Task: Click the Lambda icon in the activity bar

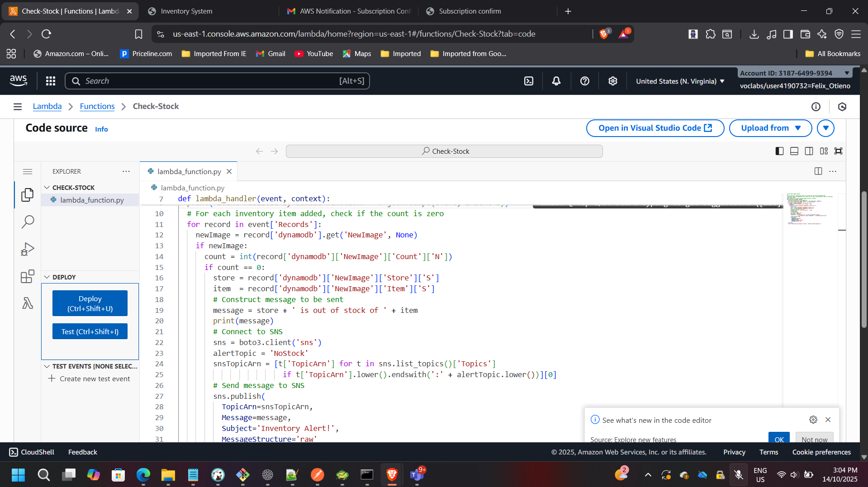Action: point(27,303)
